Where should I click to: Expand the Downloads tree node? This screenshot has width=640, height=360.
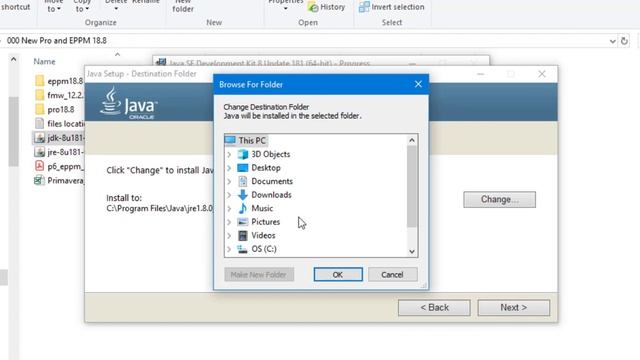[x=229, y=195]
